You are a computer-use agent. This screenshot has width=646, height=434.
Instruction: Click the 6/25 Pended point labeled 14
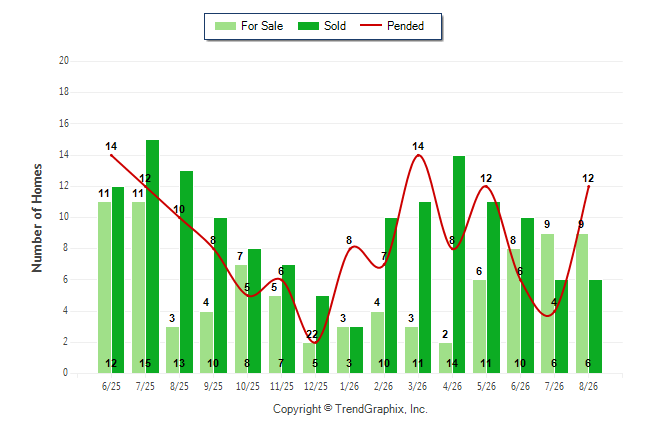click(111, 155)
